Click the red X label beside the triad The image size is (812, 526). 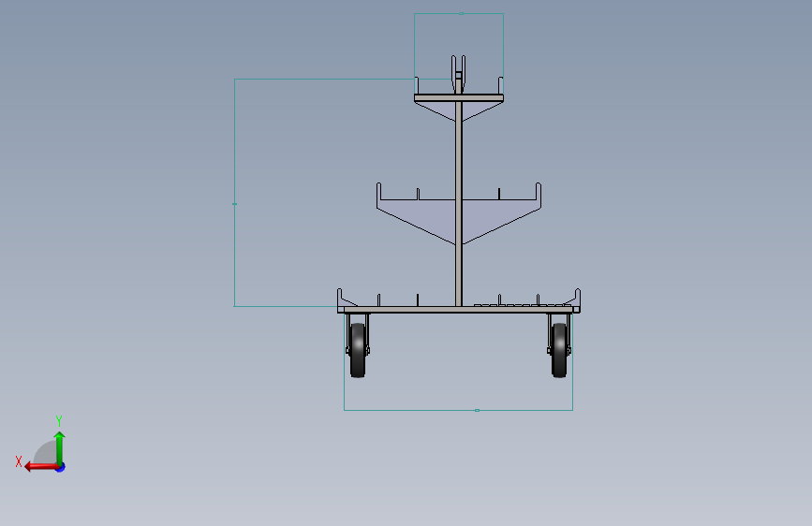click(19, 461)
